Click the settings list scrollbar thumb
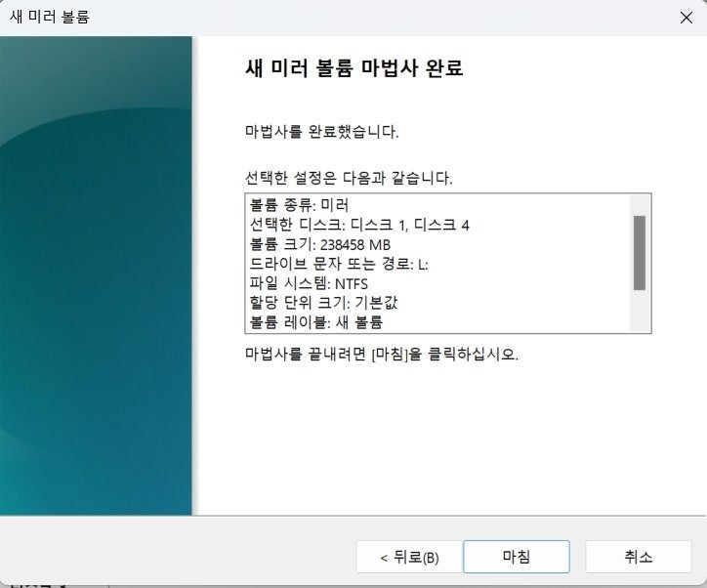The image size is (707, 588). tap(640, 253)
